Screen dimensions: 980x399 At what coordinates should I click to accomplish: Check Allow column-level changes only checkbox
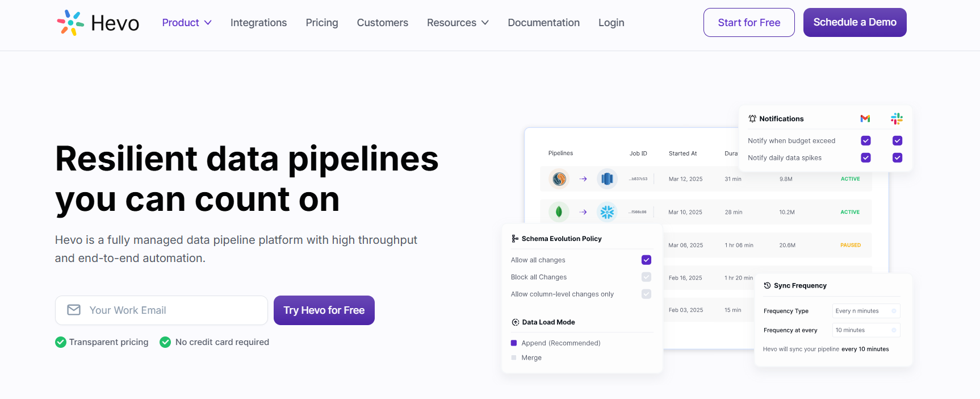646,294
